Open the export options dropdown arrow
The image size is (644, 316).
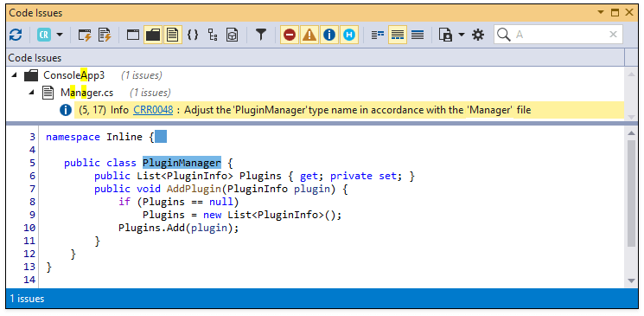click(x=462, y=35)
